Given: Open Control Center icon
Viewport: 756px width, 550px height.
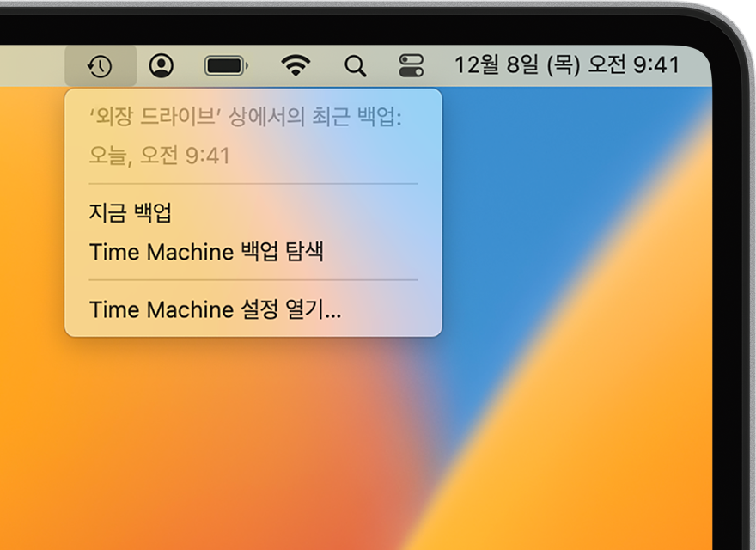Looking at the screenshot, I should coord(412,65).
